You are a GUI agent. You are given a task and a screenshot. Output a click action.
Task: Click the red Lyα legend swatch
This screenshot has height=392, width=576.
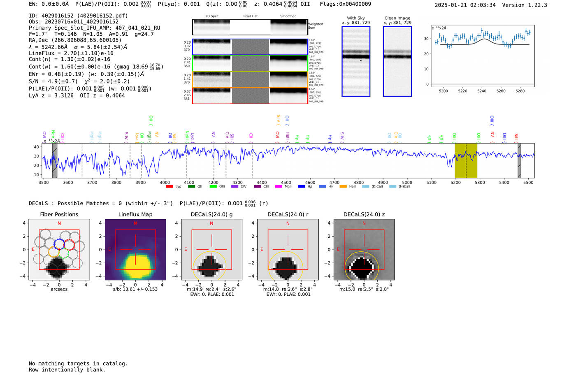pos(169,187)
